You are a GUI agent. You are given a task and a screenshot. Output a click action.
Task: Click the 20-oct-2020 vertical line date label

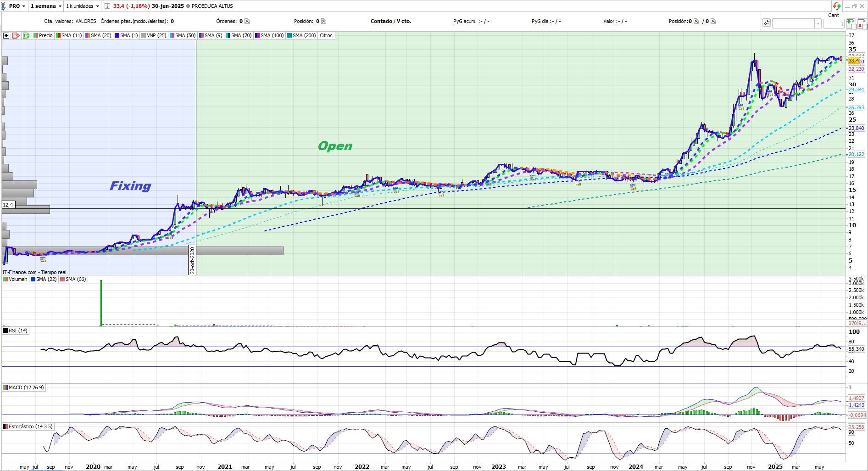pos(192,260)
